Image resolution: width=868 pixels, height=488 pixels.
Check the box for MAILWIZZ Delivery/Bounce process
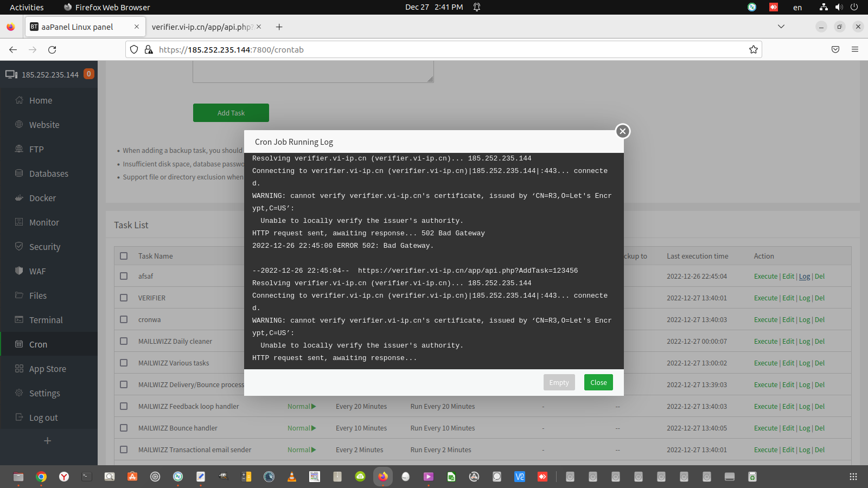124,384
